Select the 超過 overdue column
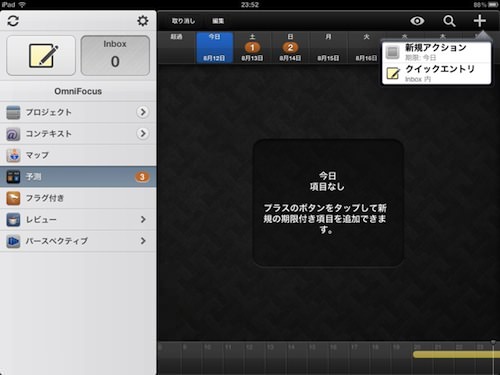 [176, 47]
